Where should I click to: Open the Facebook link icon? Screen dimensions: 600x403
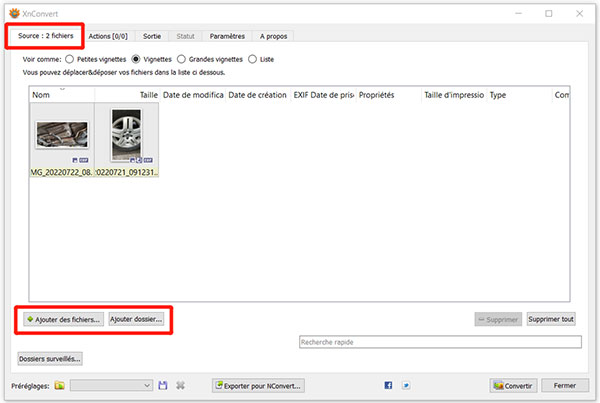click(388, 385)
